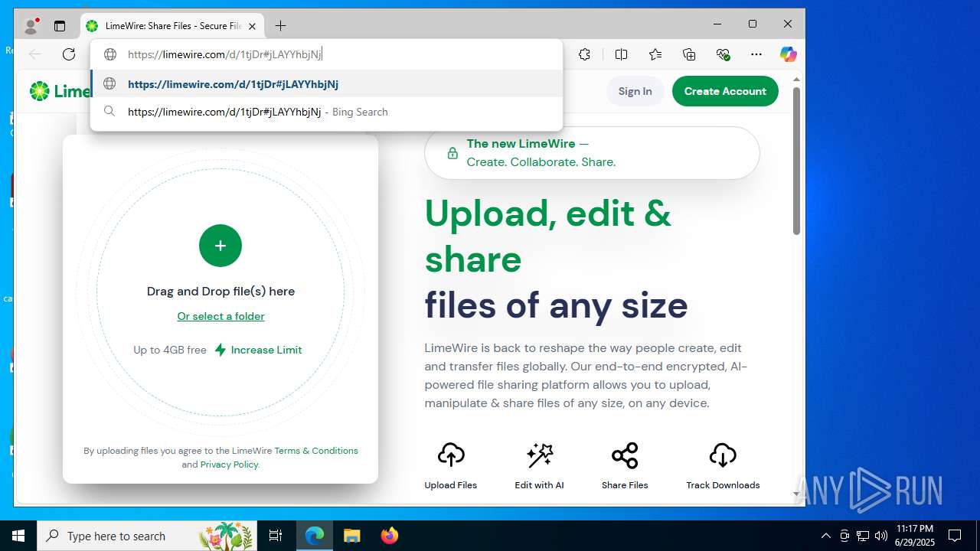Screen dimensions: 980x551
Task: Open the Collections icon
Action: pyautogui.click(x=689, y=54)
